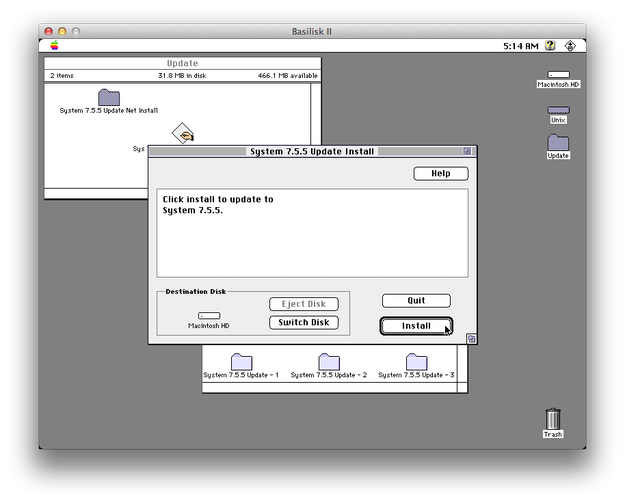Click the '2 items' text
The width and height of the screenshot is (625, 503).
click(62, 75)
